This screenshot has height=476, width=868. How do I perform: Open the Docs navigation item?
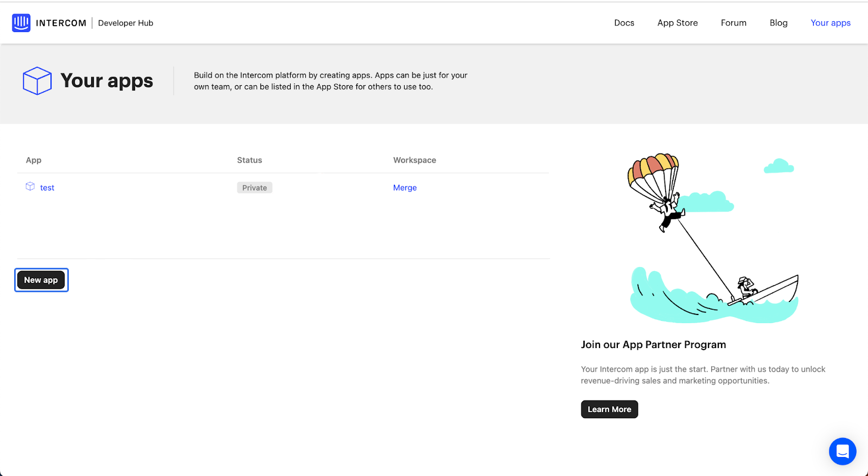pyautogui.click(x=624, y=23)
